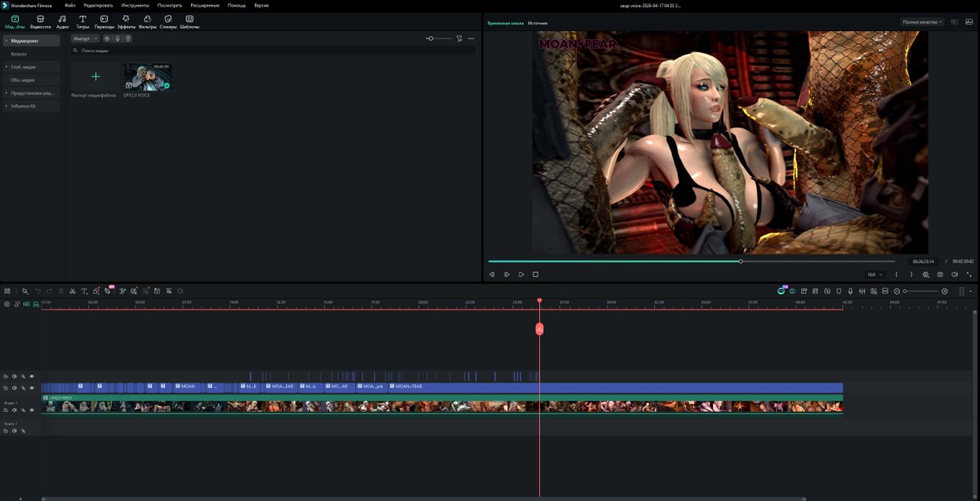Open the media panel three-dots menu
The height and width of the screenshot is (501, 980).
(471, 38)
